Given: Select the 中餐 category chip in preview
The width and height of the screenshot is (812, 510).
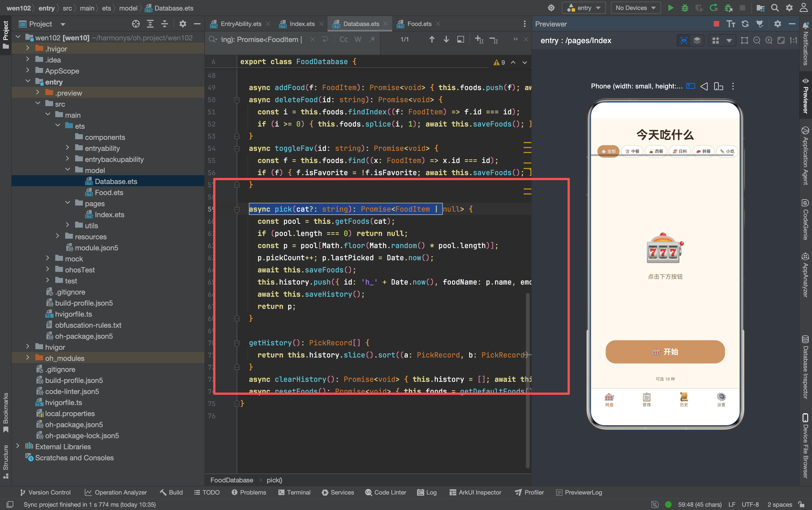Looking at the screenshot, I should [x=632, y=151].
